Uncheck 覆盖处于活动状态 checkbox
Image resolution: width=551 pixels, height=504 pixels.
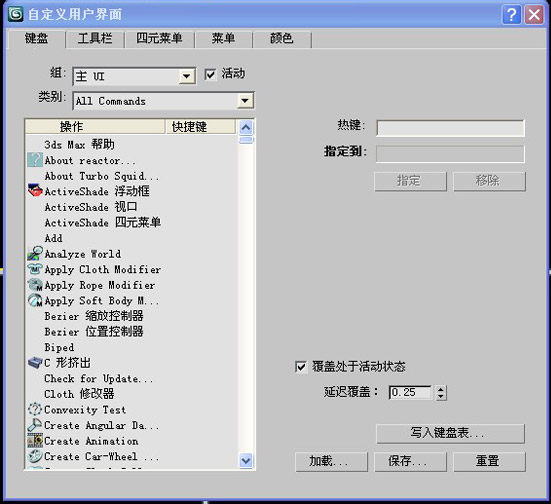tap(301, 367)
